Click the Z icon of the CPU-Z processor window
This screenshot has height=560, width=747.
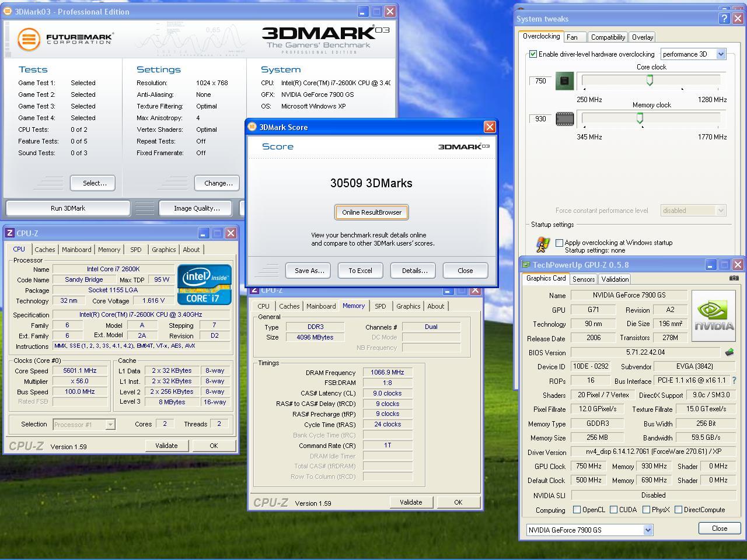coord(10,233)
